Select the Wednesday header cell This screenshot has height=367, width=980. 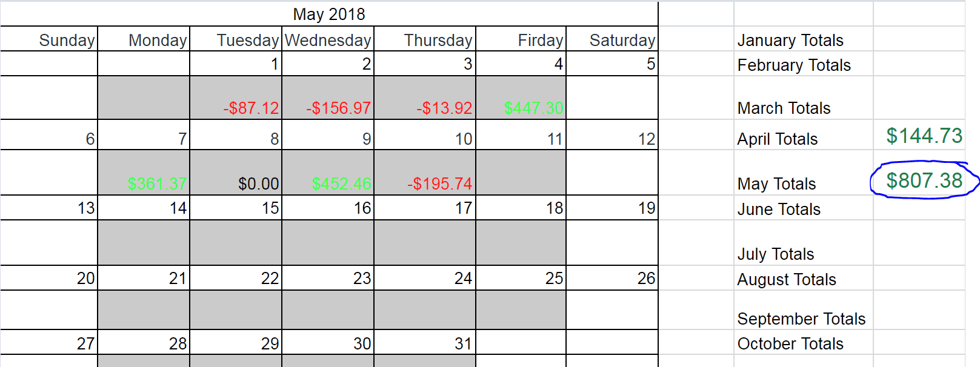328,40
